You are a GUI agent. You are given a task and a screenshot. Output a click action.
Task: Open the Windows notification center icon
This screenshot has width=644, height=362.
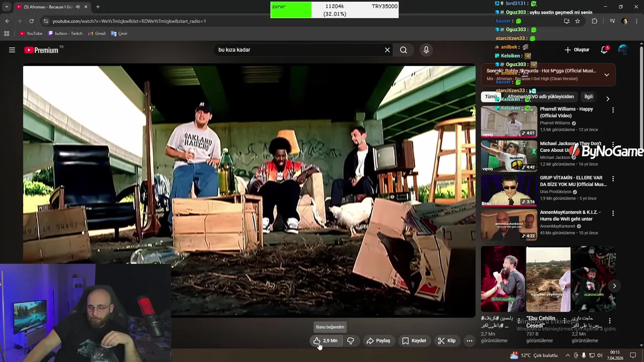[633, 355]
